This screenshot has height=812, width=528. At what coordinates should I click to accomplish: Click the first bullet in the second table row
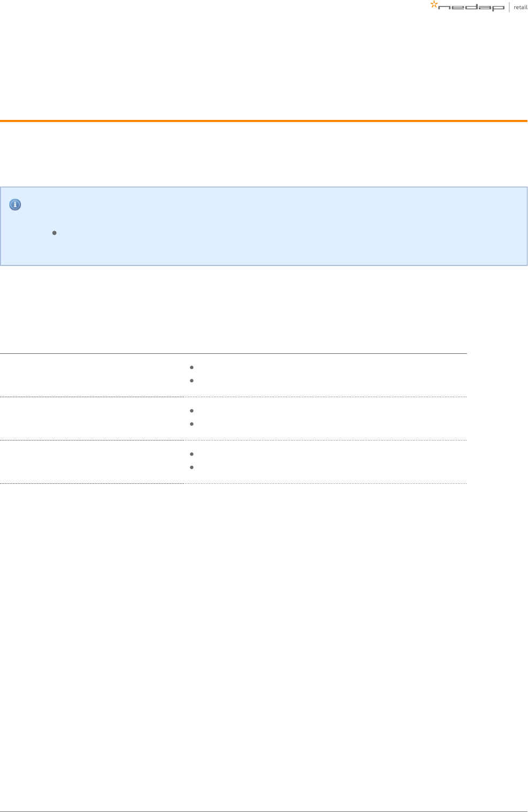pyautogui.click(x=192, y=411)
